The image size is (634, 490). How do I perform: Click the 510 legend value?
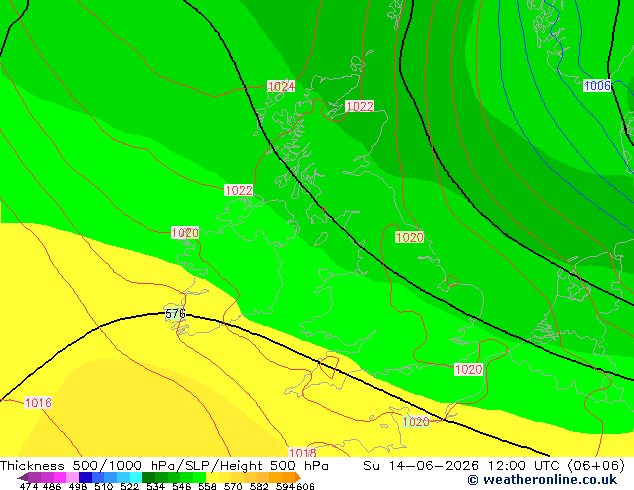click(x=104, y=486)
